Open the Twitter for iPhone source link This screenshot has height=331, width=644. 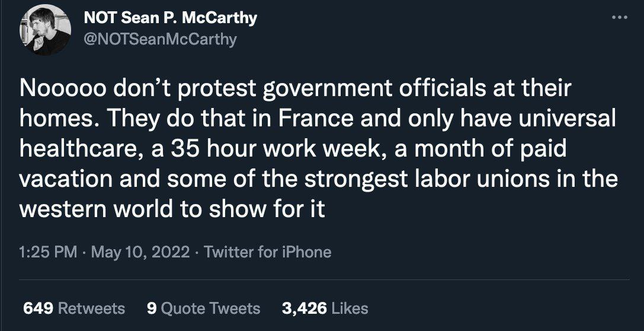coord(267,252)
